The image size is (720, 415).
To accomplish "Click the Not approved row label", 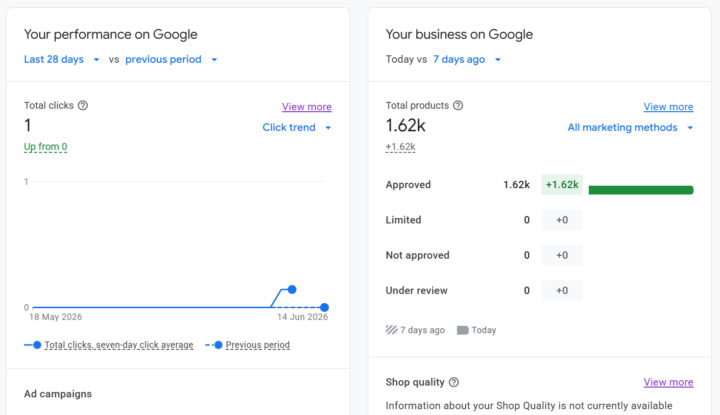I will [x=417, y=255].
